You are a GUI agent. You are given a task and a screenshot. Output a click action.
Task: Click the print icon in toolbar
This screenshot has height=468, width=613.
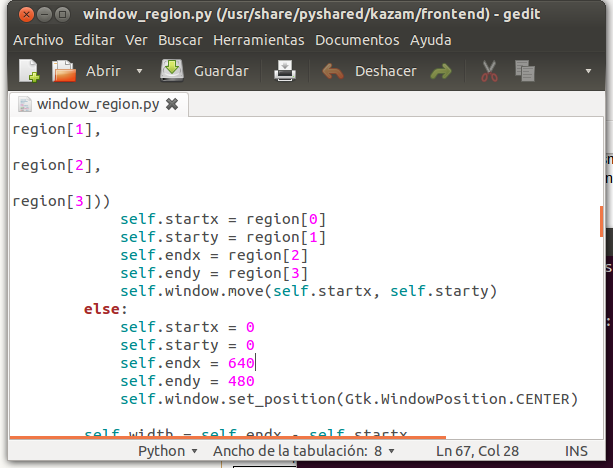286,72
